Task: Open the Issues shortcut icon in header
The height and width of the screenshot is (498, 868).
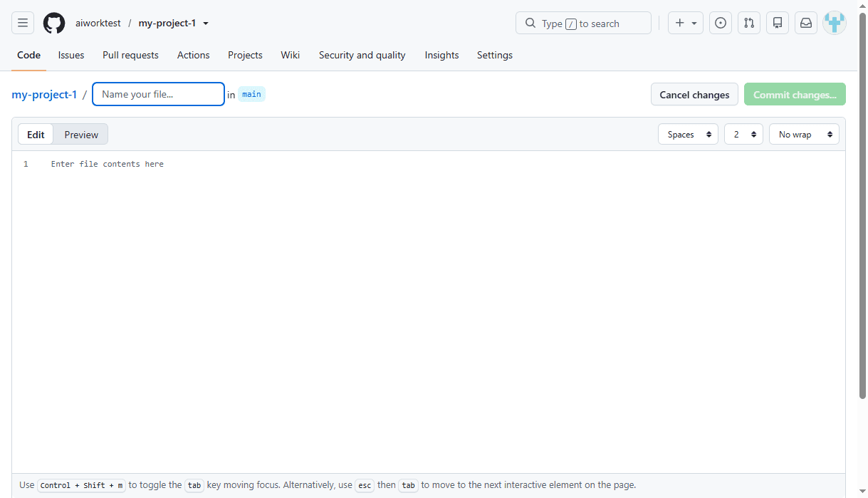Action: point(721,23)
